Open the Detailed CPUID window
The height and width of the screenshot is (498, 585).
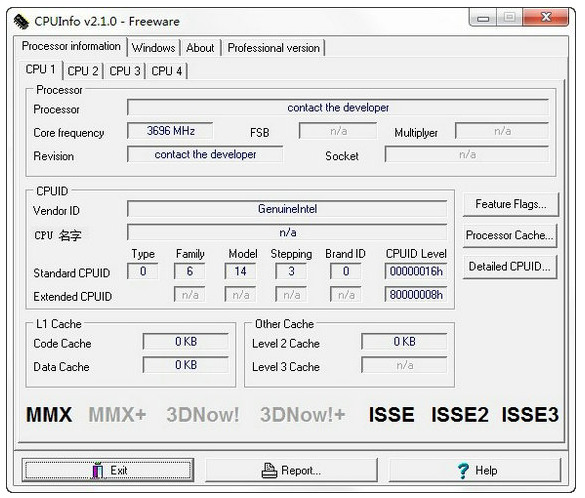click(x=510, y=267)
